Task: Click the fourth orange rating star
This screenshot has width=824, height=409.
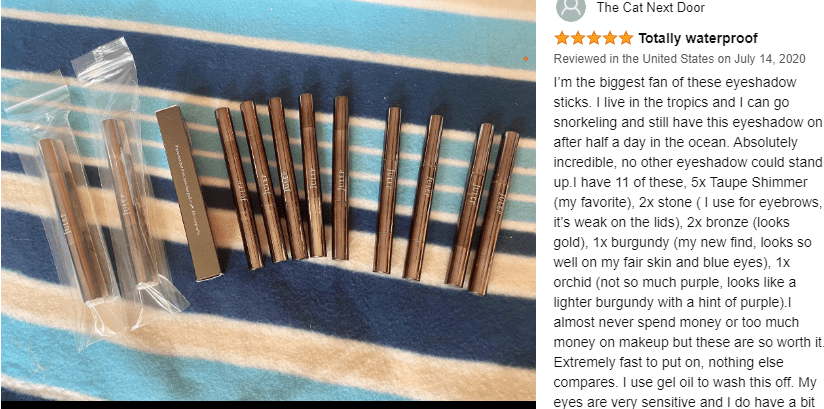Action: [x=610, y=38]
